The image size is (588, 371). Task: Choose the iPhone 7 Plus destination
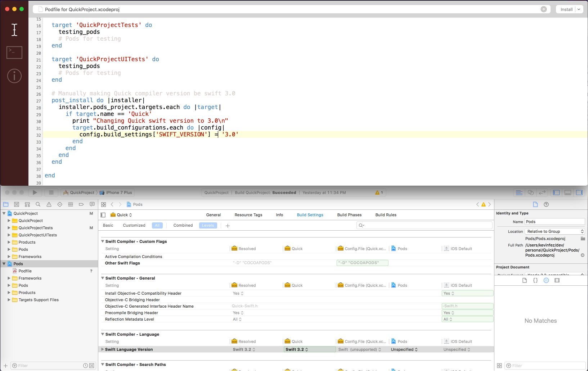point(116,193)
